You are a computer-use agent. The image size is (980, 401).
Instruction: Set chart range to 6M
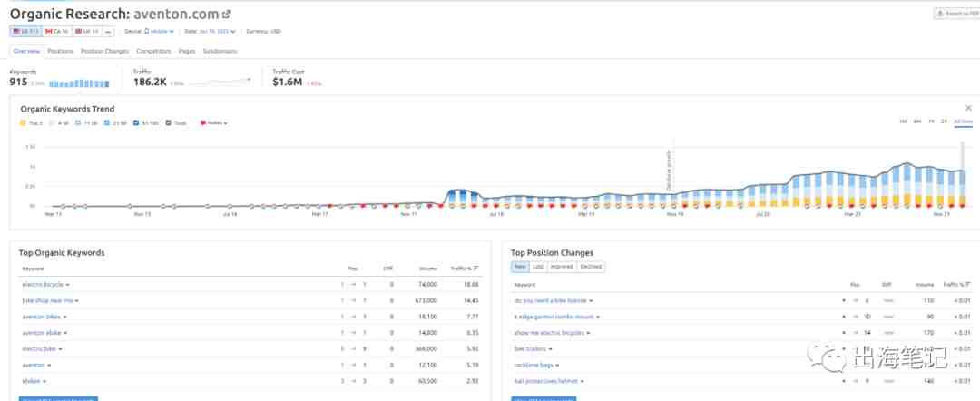pos(916,122)
